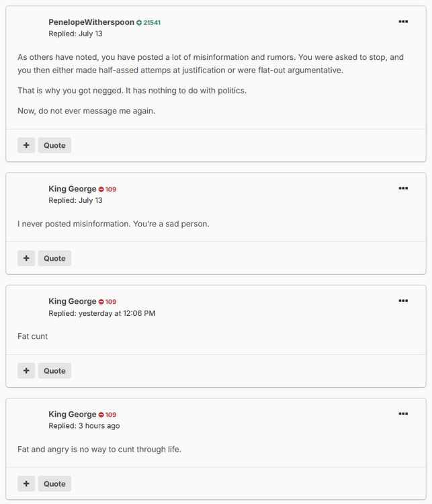Open options menu on PenelopeWitherspoon's post
Screen dimensions: 432x504
pos(403,22)
